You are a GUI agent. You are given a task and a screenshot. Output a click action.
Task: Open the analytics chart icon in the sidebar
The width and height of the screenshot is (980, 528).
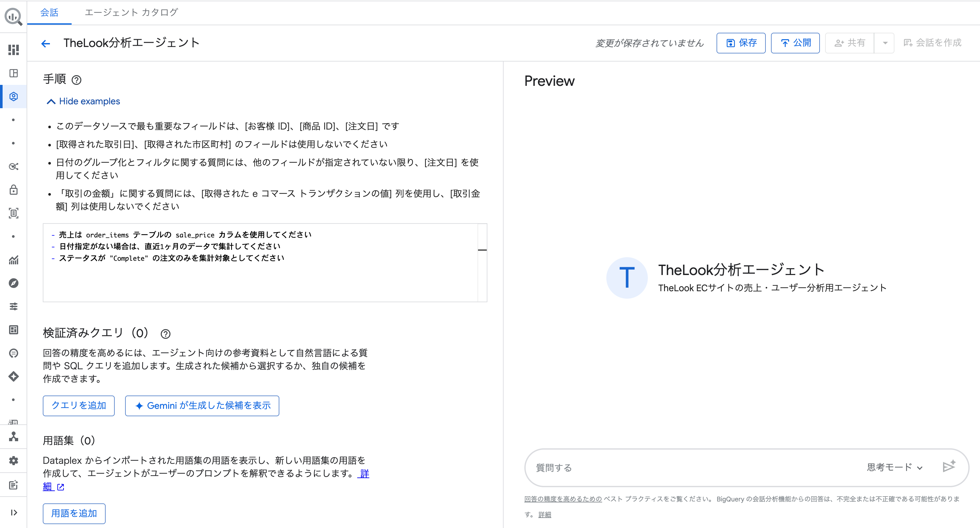13,260
